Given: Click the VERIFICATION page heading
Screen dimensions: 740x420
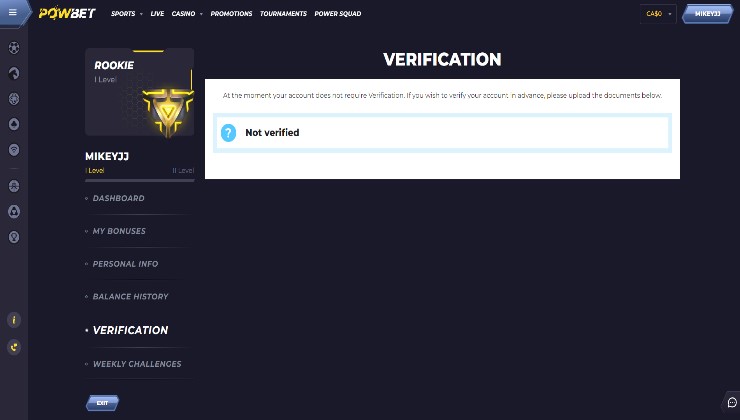Looking at the screenshot, I should click(x=442, y=59).
